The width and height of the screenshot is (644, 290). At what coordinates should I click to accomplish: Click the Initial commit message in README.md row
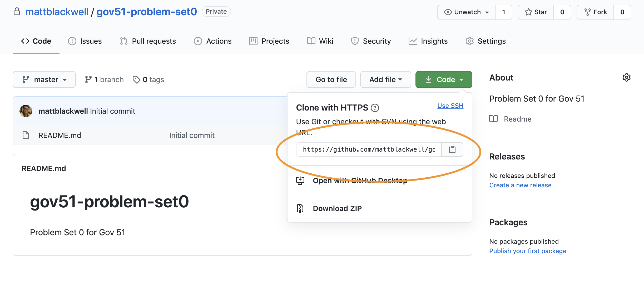coord(192,135)
